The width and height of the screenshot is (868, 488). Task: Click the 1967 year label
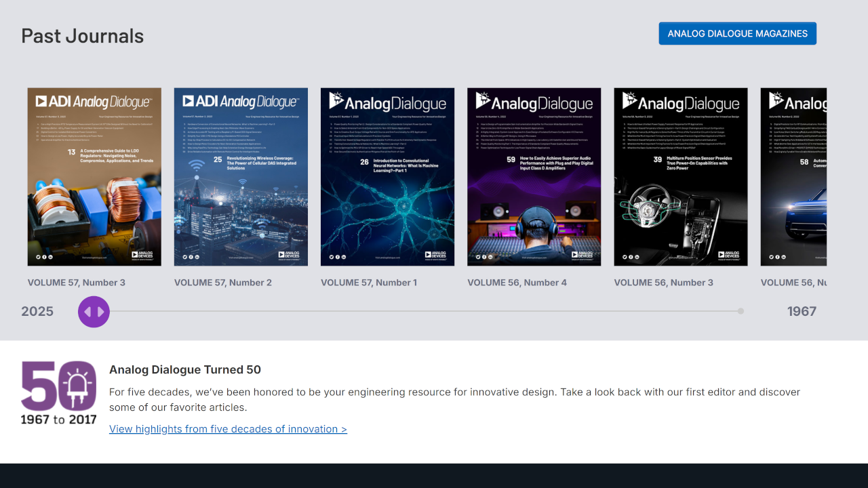coord(802,311)
